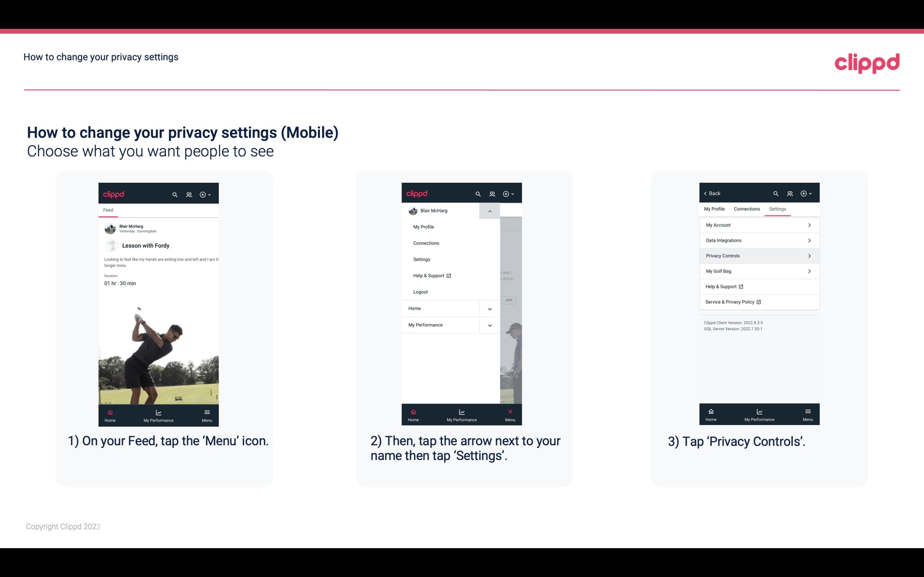The height and width of the screenshot is (577, 924).
Task: Tap Service & Privacy Policy link
Action: 732,302
